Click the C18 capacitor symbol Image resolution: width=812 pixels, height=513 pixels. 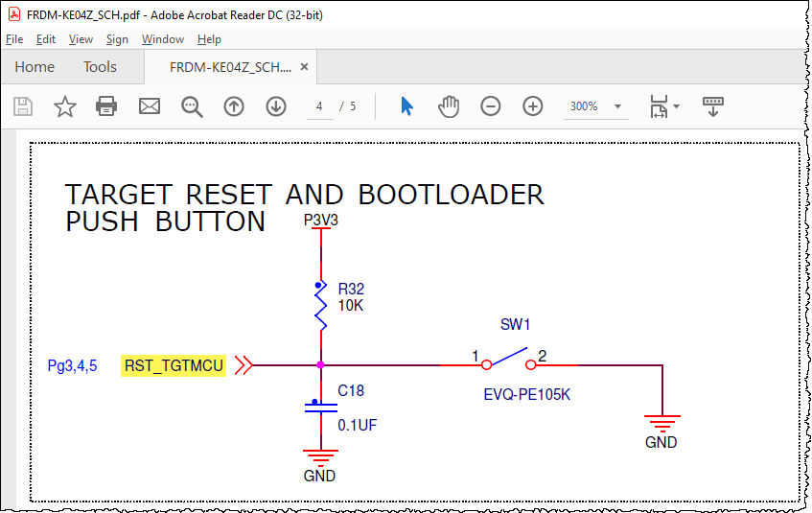tap(321, 407)
